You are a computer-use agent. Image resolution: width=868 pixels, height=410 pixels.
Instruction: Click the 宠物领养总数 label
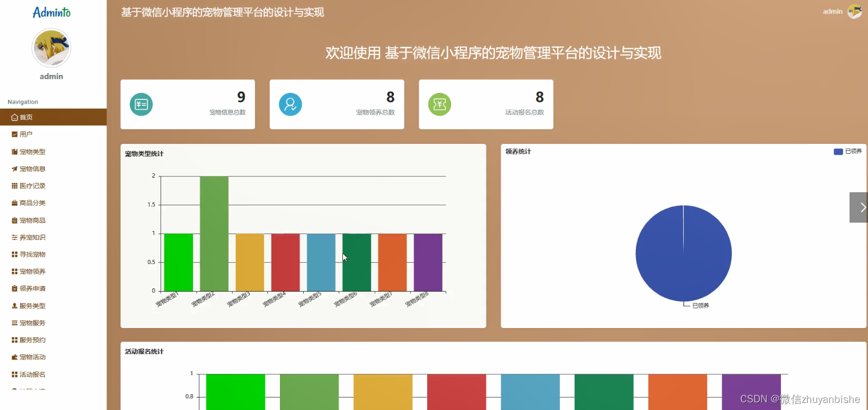375,112
